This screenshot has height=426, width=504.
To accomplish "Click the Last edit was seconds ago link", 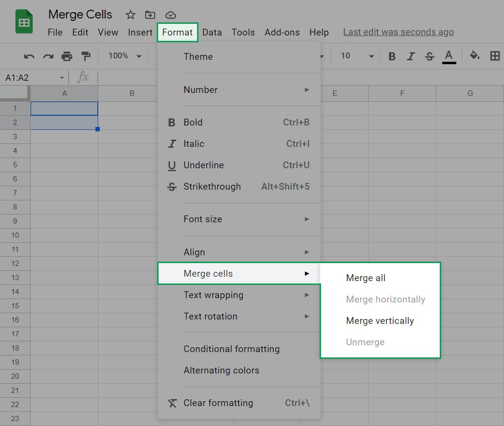I will pyautogui.click(x=398, y=32).
